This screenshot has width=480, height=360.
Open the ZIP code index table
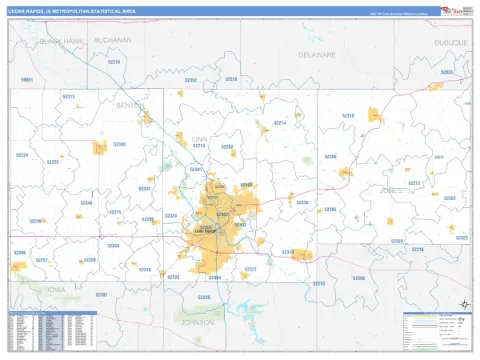(x=52, y=331)
